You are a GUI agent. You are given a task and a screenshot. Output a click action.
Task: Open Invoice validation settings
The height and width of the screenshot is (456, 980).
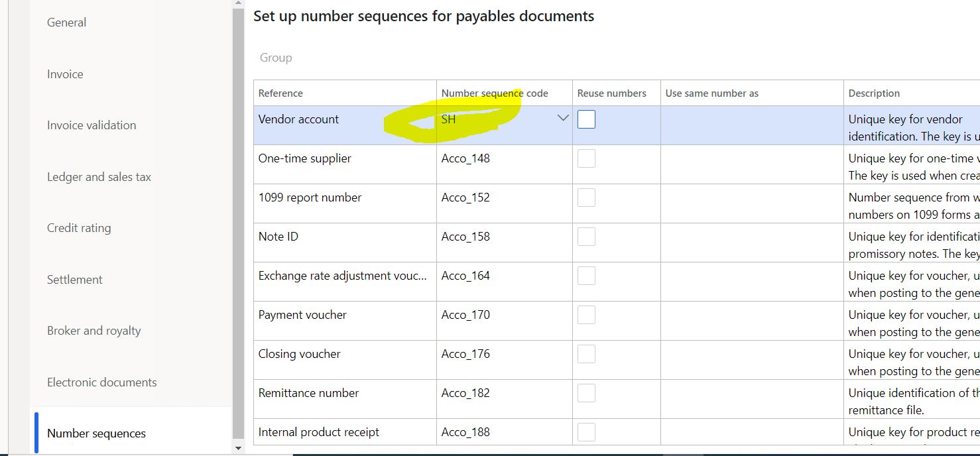[x=91, y=125]
